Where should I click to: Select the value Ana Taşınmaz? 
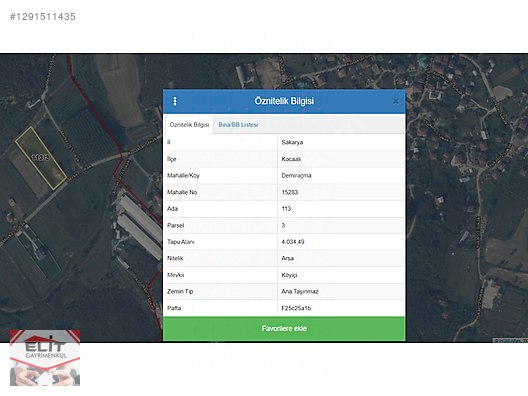(x=300, y=292)
